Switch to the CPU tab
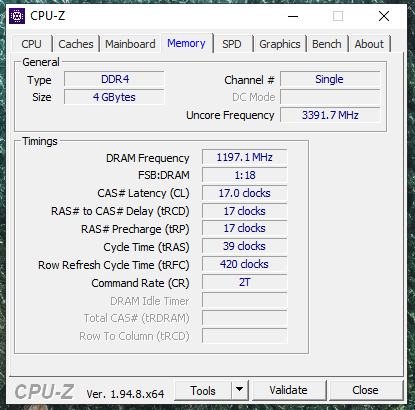 [x=32, y=44]
